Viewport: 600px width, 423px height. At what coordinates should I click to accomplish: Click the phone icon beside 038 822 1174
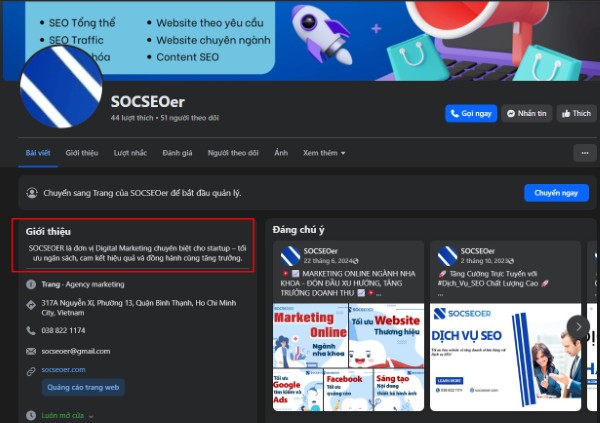(x=31, y=330)
